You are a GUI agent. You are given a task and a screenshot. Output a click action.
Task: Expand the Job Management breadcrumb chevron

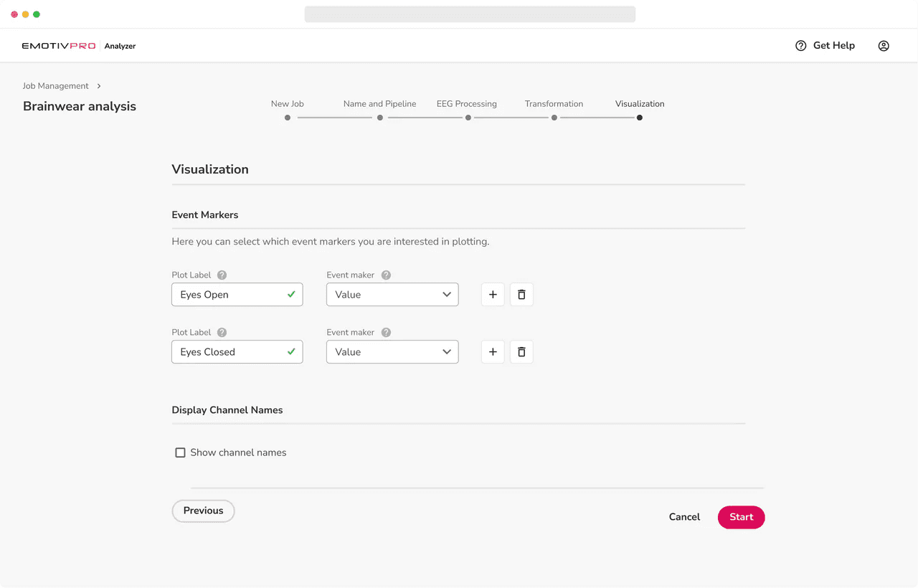coord(98,85)
